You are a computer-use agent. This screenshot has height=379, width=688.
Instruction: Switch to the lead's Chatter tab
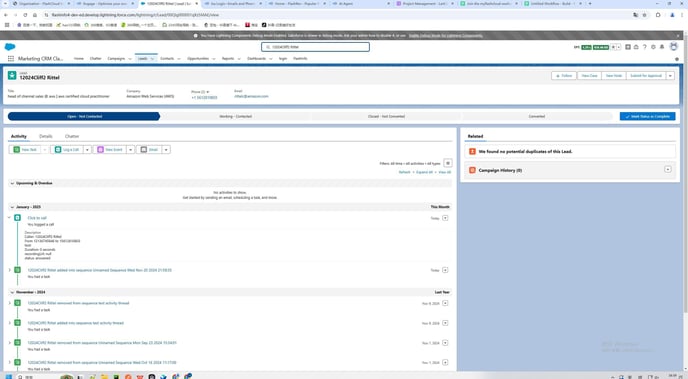coord(72,136)
